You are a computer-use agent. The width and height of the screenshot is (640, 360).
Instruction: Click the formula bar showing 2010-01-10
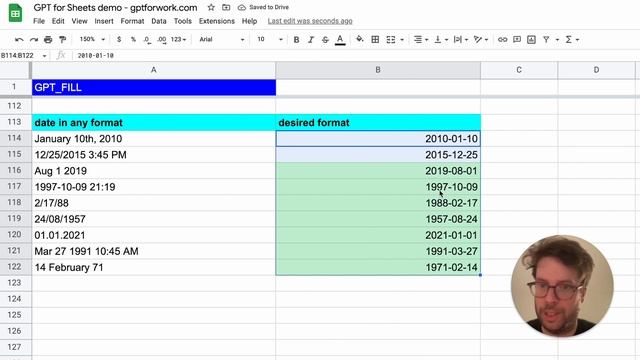pos(355,56)
